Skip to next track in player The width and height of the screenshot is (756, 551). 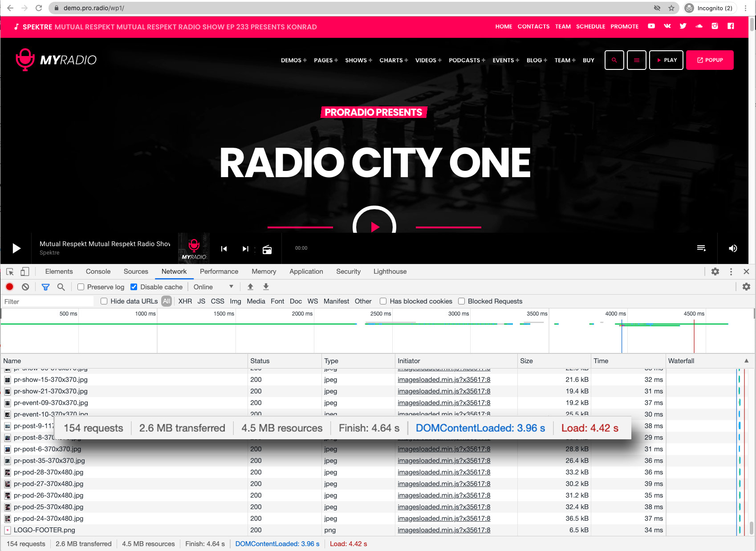[x=245, y=249]
